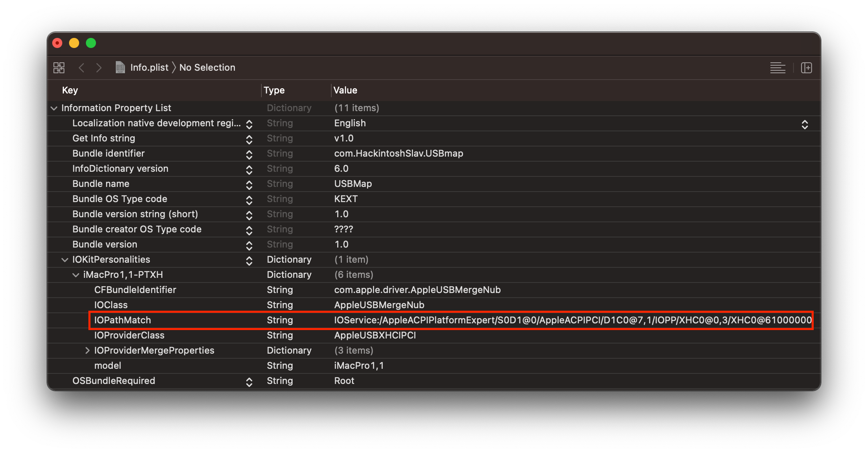Open the English value dropdown
The width and height of the screenshot is (868, 453).
(x=804, y=124)
